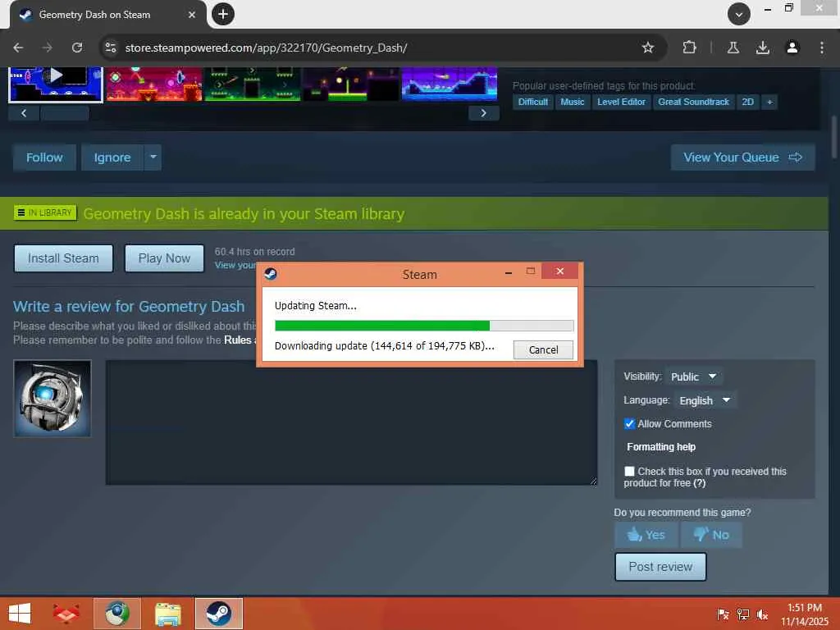Screen dimensions: 840x630
Task: Open the Music tag
Action: click(572, 102)
